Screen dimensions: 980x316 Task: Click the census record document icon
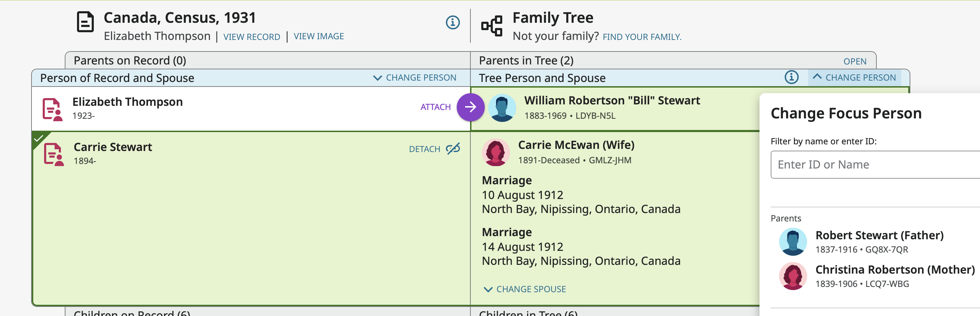point(85,22)
